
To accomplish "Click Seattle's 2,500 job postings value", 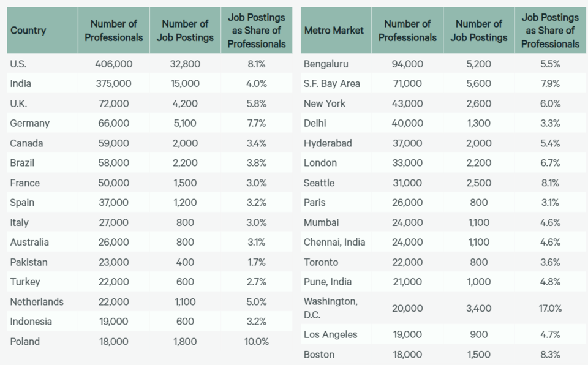I will 479,183.
